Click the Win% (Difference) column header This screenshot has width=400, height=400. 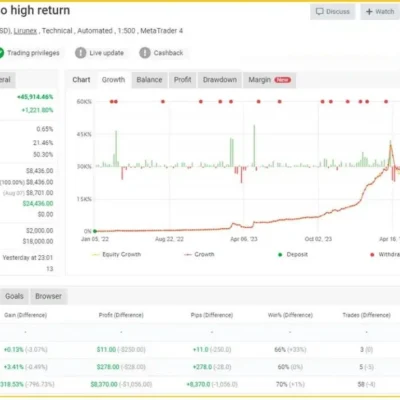pos(290,315)
